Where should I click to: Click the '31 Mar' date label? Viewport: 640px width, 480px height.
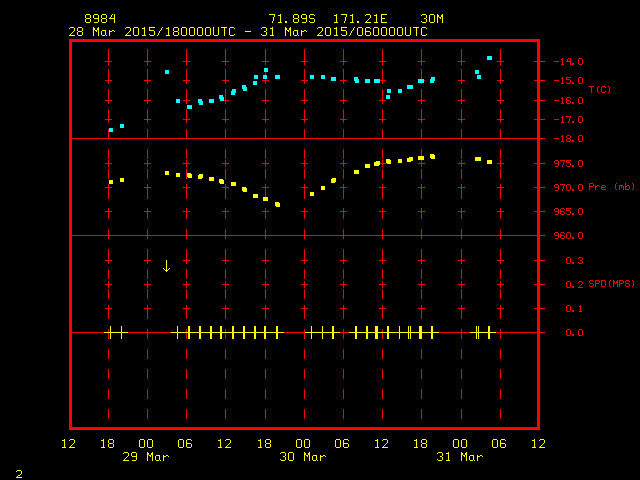point(460,457)
